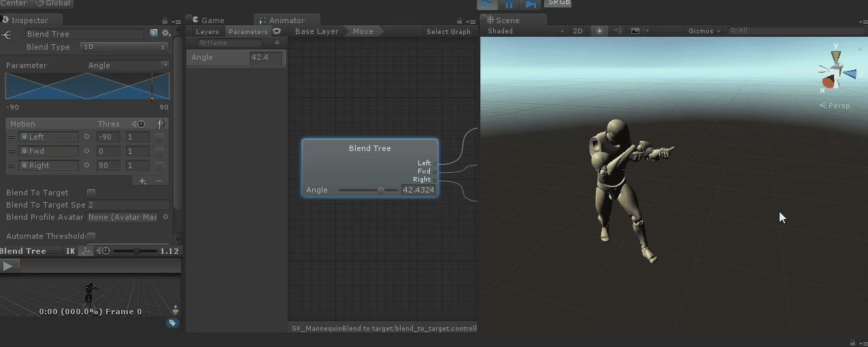Click the drag handle of Left motion row
Viewport: 868px width, 347px height.
(x=11, y=137)
